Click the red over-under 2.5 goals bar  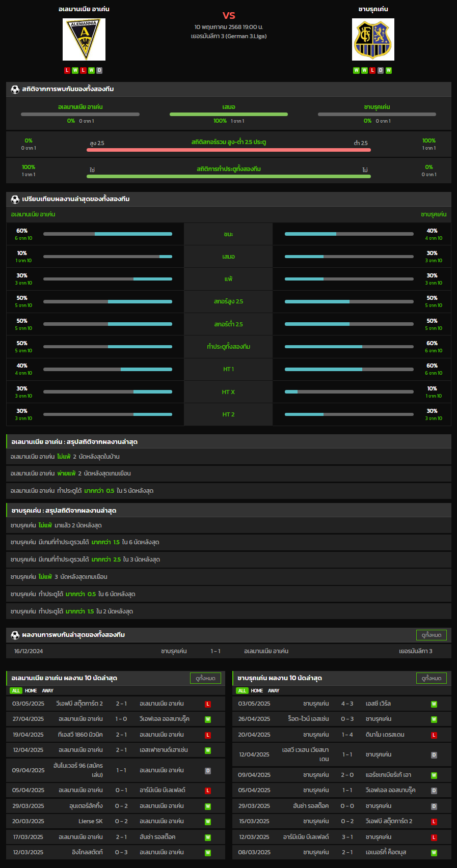[x=229, y=150]
